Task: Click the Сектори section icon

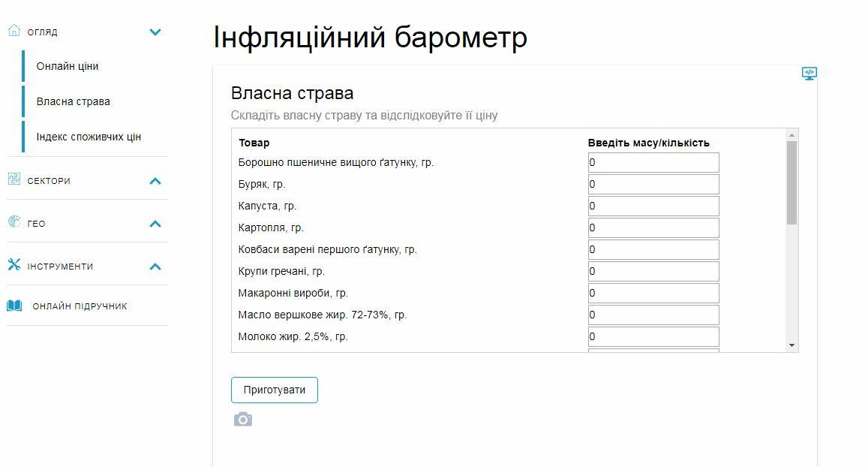Action: pos(14,179)
